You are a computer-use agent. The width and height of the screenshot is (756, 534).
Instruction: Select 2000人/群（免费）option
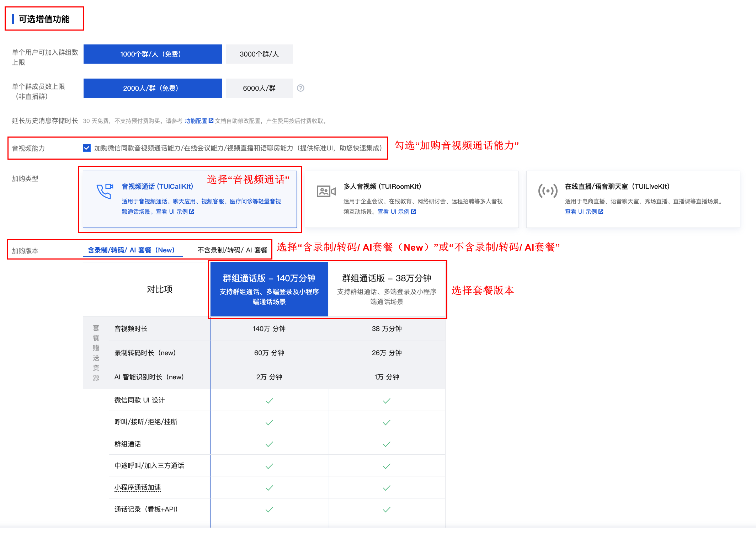point(153,88)
